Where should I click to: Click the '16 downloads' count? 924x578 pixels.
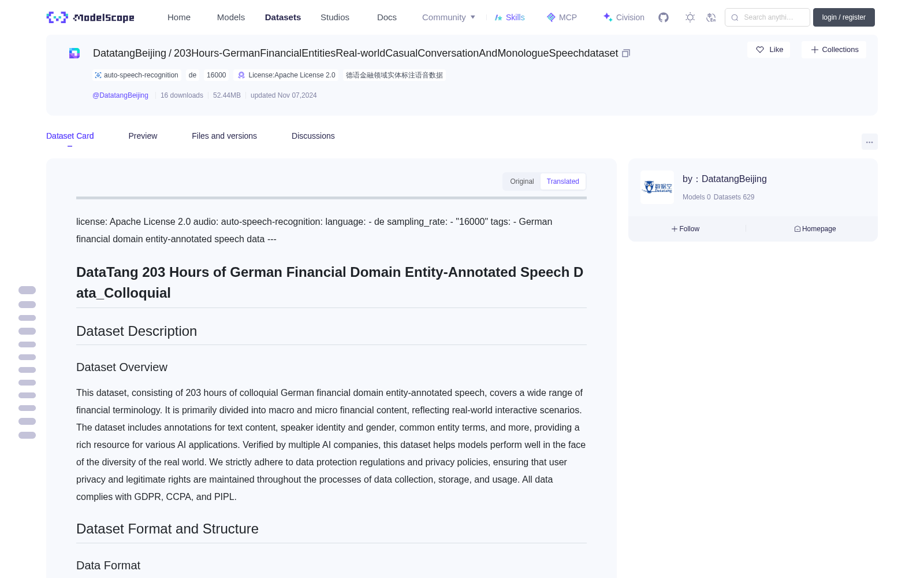point(182,95)
